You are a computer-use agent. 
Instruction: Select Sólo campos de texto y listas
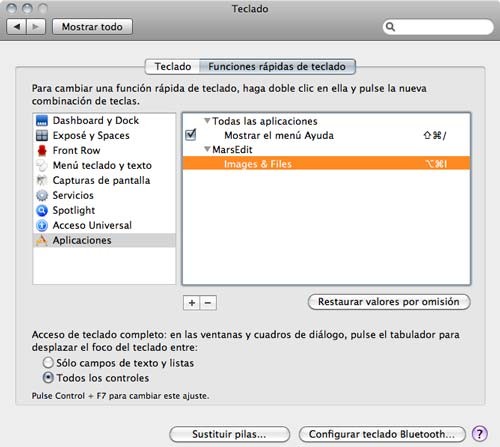coord(48,362)
